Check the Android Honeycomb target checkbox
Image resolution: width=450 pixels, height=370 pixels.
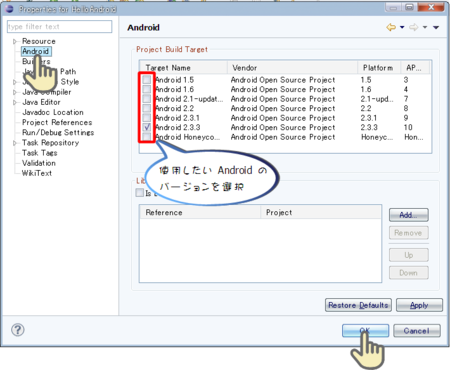(x=147, y=137)
